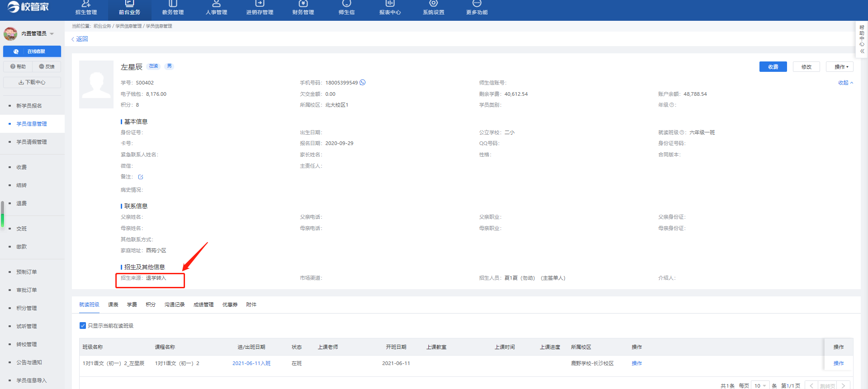Toggle 只显示当前在读班级 checkbox

[x=83, y=326]
